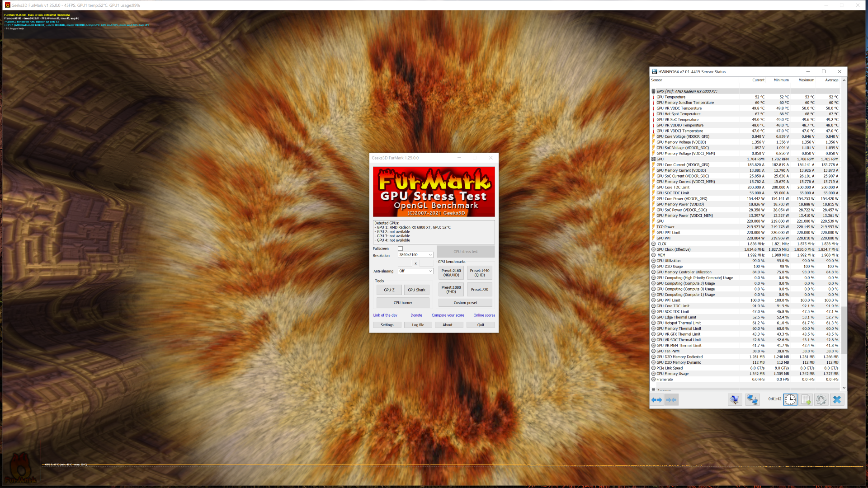
Task: Open the Link of the day link
Action: pos(385,315)
